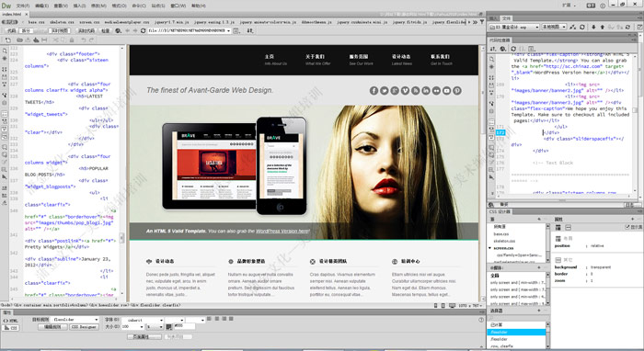The width and height of the screenshot is (644, 351).
Task: Click the forward arrow in document toolbar
Action: 134,30
